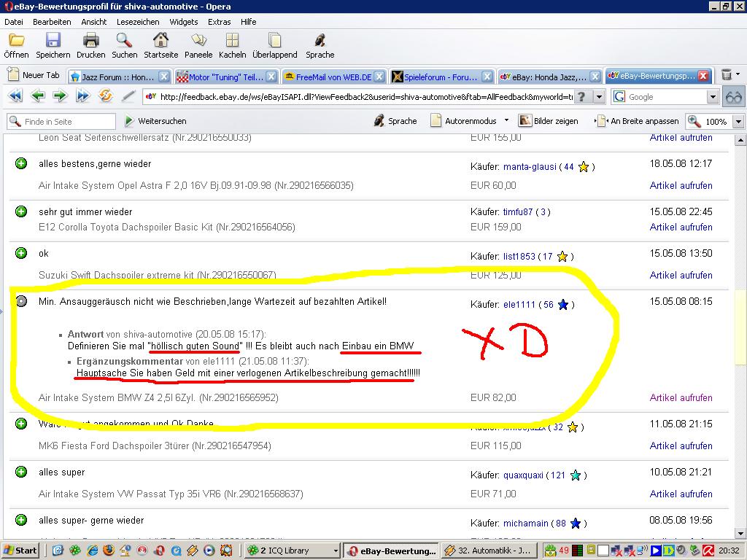
Task: Click the orange reload page icon
Action: coord(105,96)
